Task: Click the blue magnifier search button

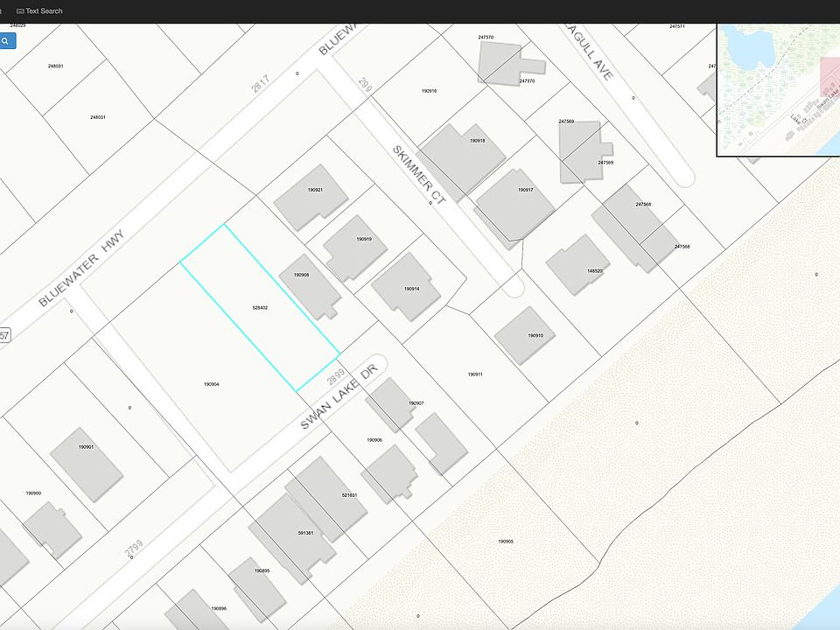Action: [7, 41]
